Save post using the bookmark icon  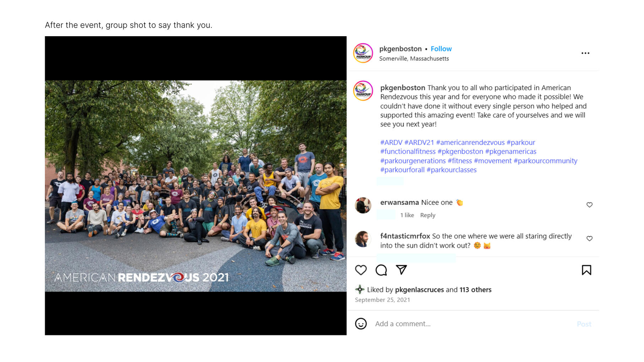click(x=586, y=270)
